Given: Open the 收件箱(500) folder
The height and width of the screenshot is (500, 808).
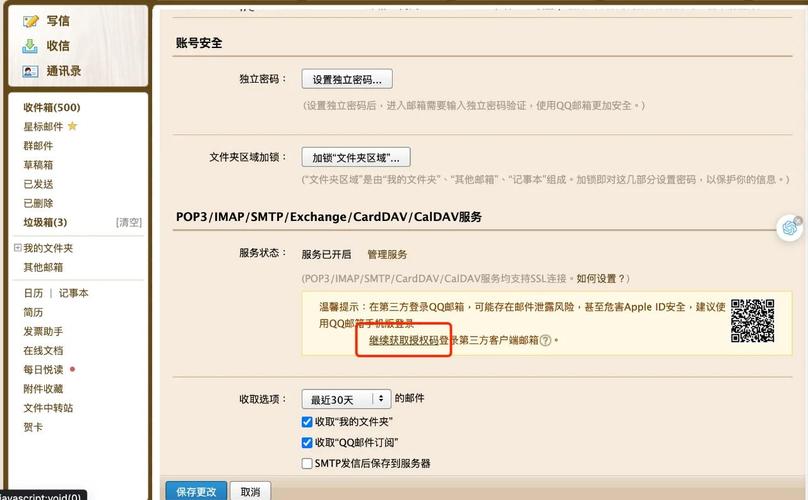Looking at the screenshot, I should pos(52,107).
